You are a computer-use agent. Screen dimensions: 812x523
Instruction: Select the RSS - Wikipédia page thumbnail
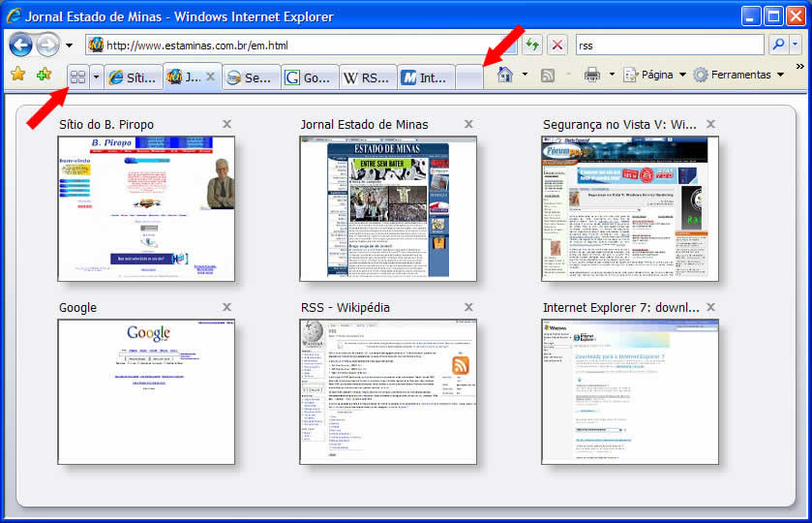click(x=388, y=392)
